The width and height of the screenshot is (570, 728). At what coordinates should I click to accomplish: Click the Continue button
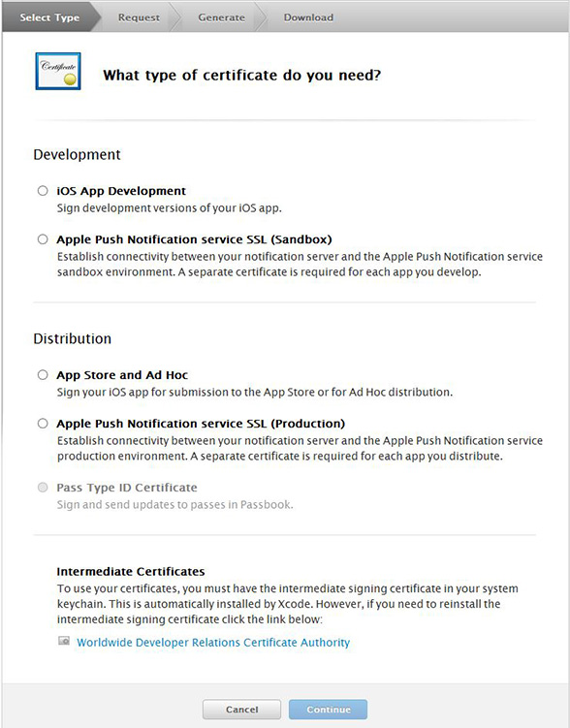coord(329,710)
